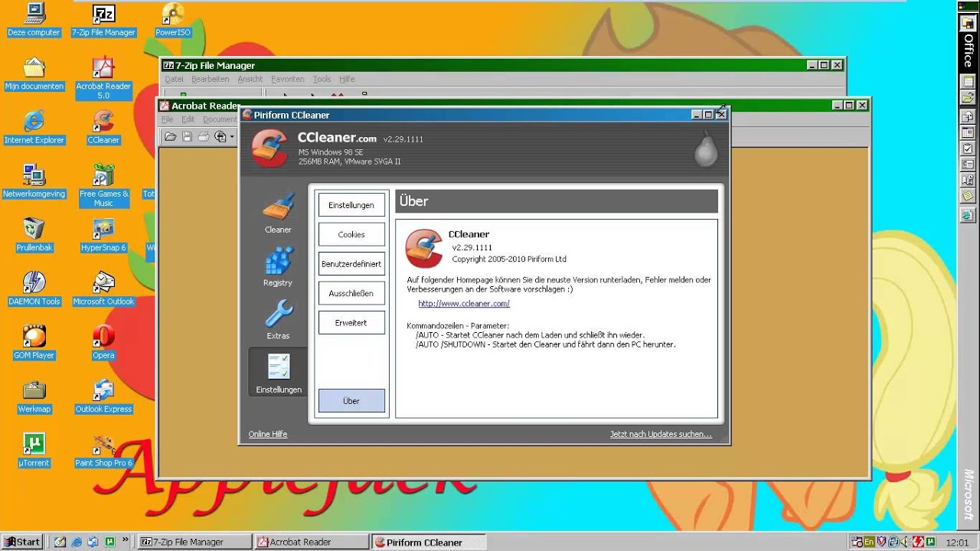
Task: Open the Ansicht menu in 7-Zip
Action: pos(250,79)
